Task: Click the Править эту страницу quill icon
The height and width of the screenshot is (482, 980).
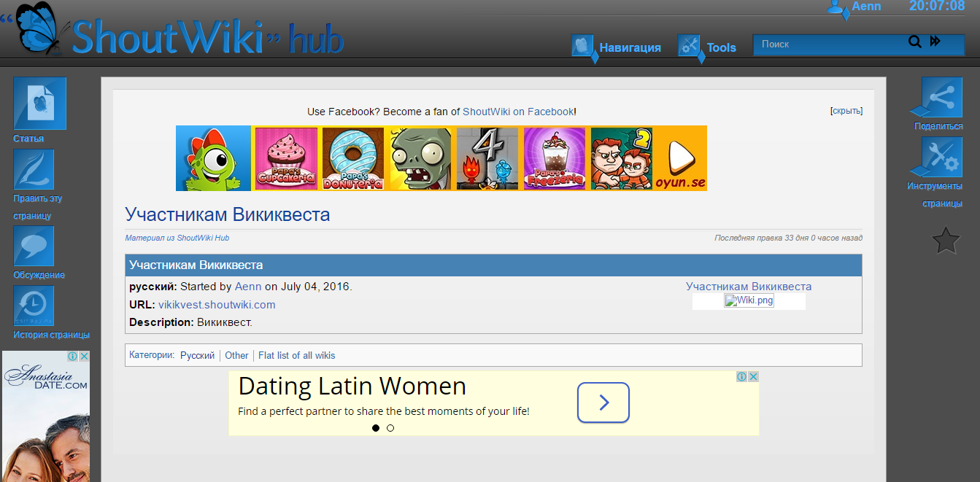Action: (x=34, y=169)
